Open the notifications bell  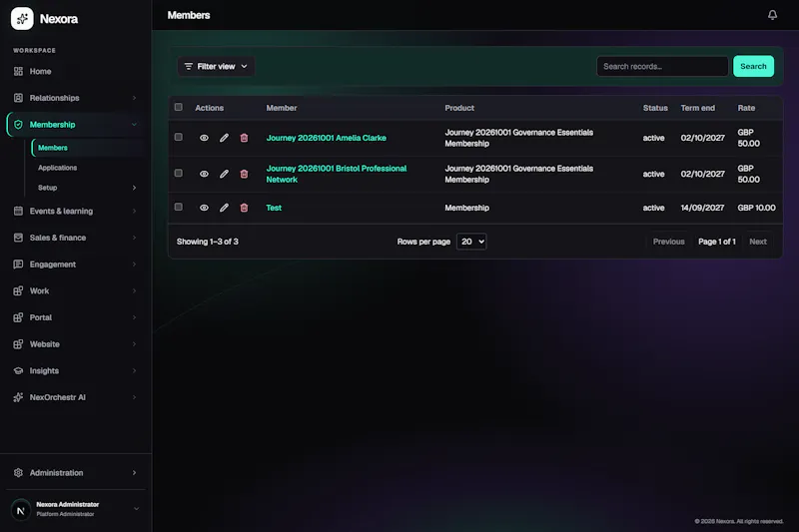(772, 15)
